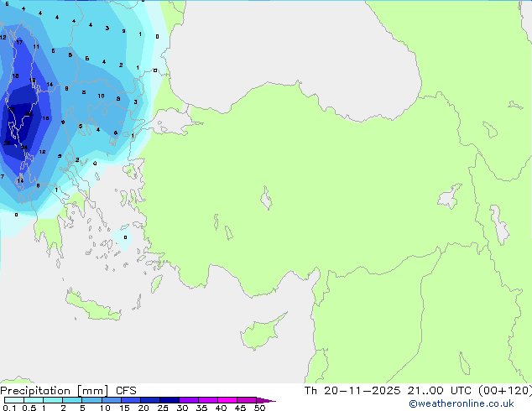Click the '40' legend scale label

(x=221, y=408)
